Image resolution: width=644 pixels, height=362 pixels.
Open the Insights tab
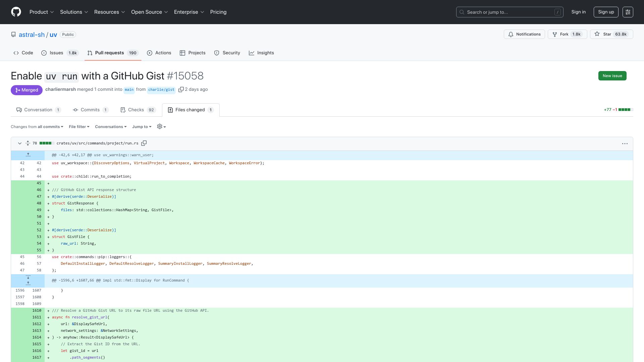(261, 53)
